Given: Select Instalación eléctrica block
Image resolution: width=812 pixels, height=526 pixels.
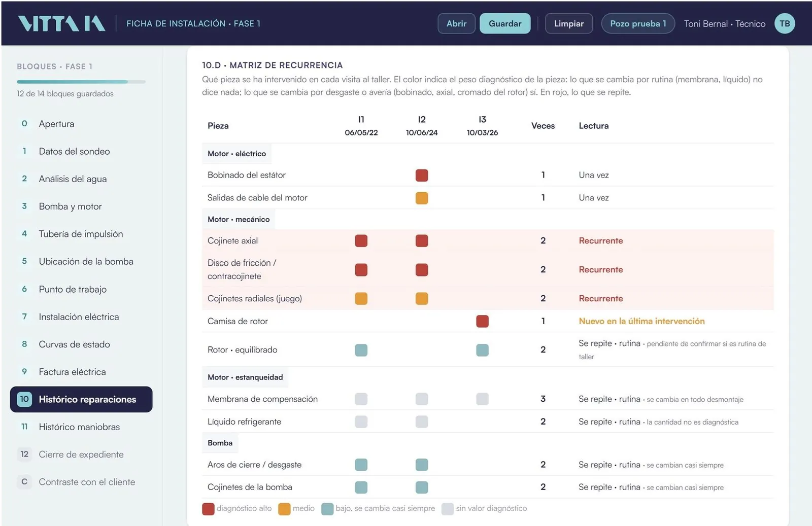Looking at the screenshot, I should 81,317.
